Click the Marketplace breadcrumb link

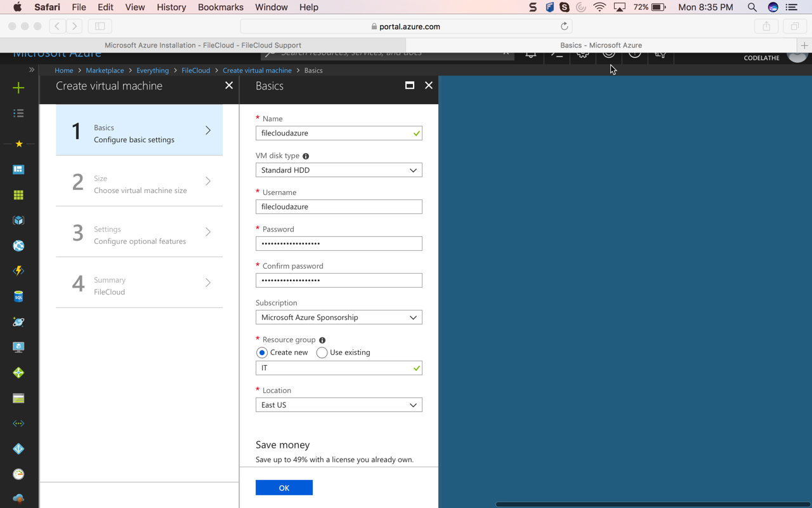105,70
